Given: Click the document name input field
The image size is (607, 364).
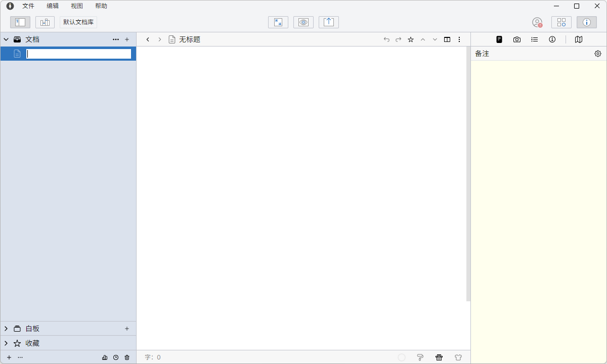Looking at the screenshot, I should pyautogui.click(x=79, y=54).
